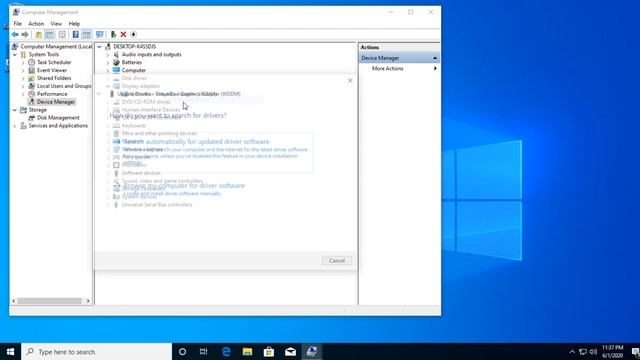The width and height of the screenshot is (640, 360).
Task: Click the Task View taskbar button
Action: point(204,351)
